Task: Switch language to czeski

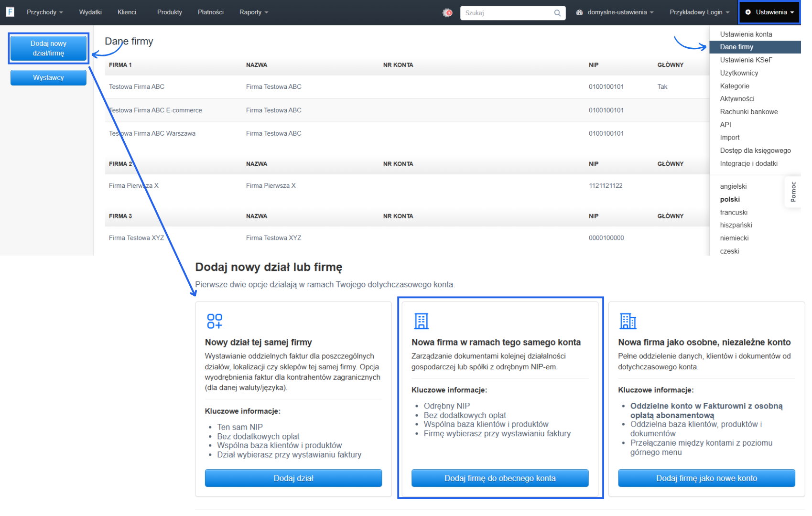Action: 729,251
